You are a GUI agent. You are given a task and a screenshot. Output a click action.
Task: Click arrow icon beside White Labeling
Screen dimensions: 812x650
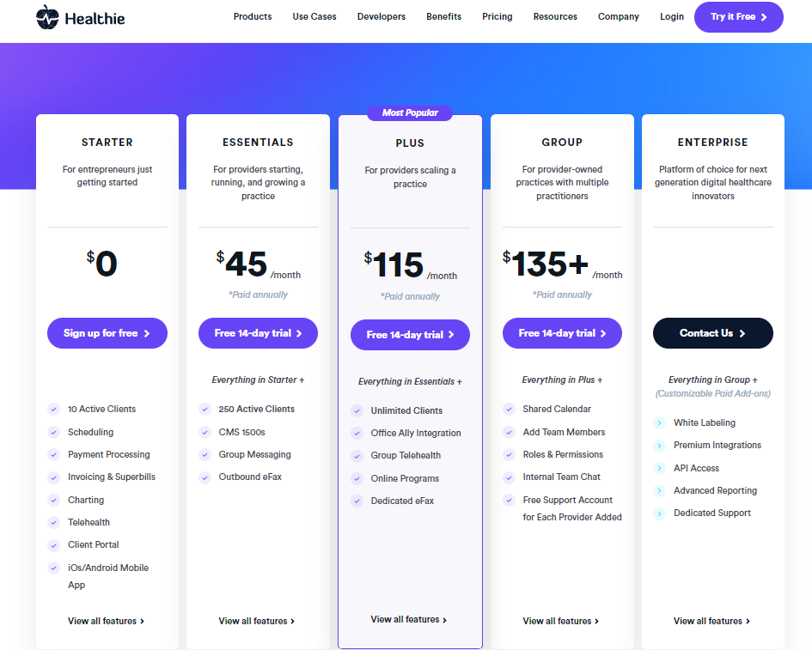(659, 422)
